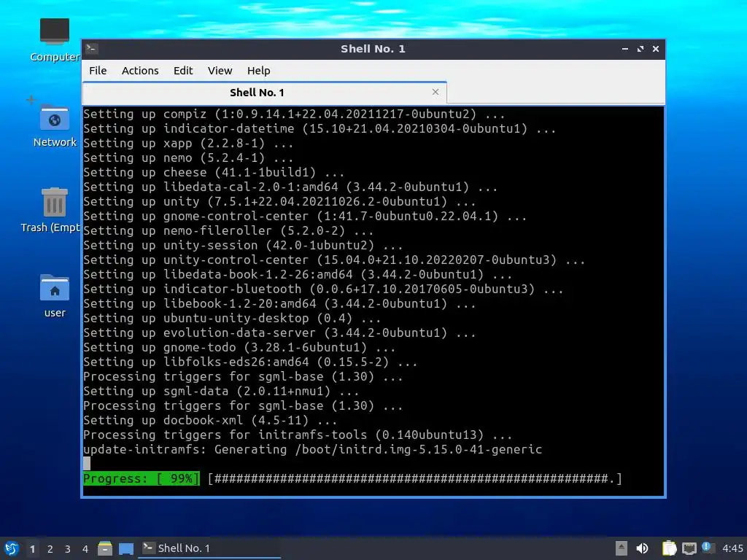Open the Actions menu

point(140,71)
